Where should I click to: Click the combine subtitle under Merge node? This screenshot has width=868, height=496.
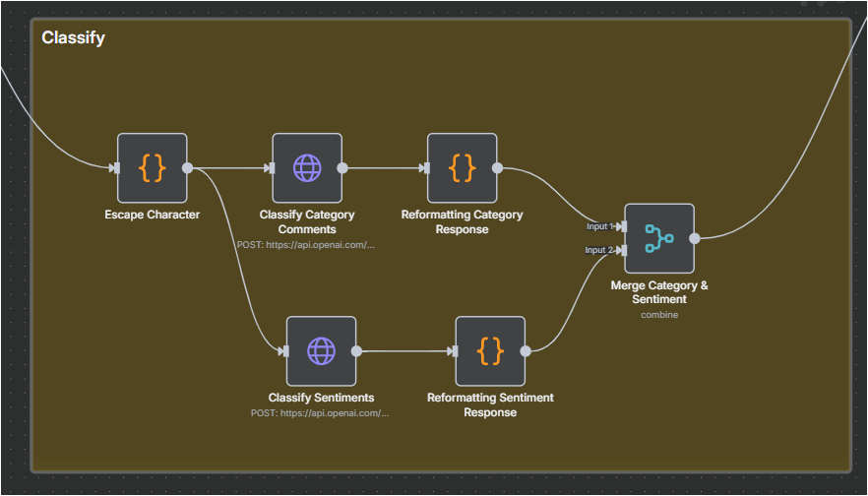pos(659,315)
